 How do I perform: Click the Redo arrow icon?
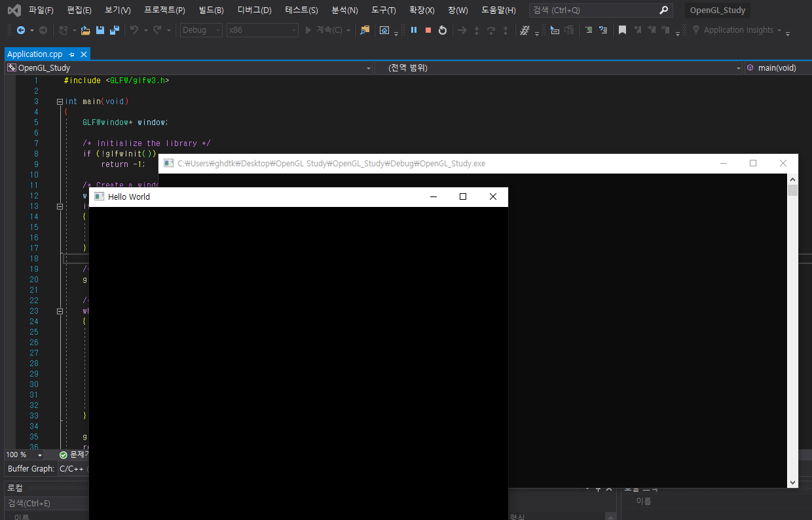pos(157,30)
